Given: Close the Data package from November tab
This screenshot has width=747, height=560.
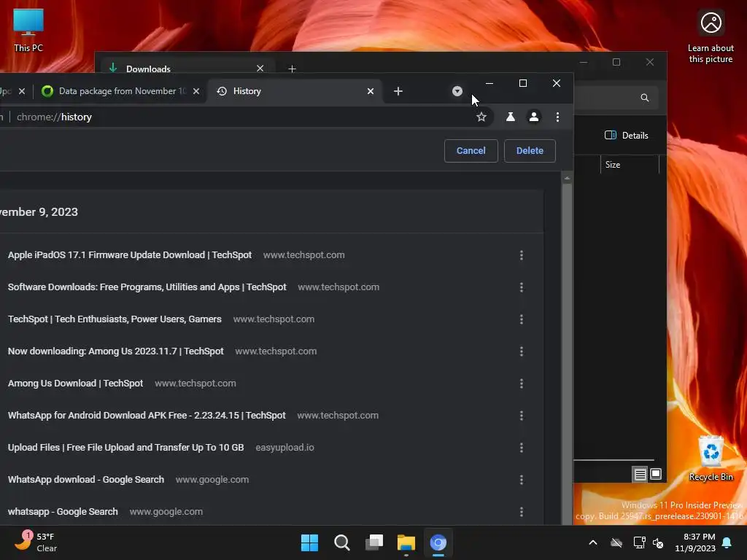Looking at the screenshot, I should [x=196, y=91].
